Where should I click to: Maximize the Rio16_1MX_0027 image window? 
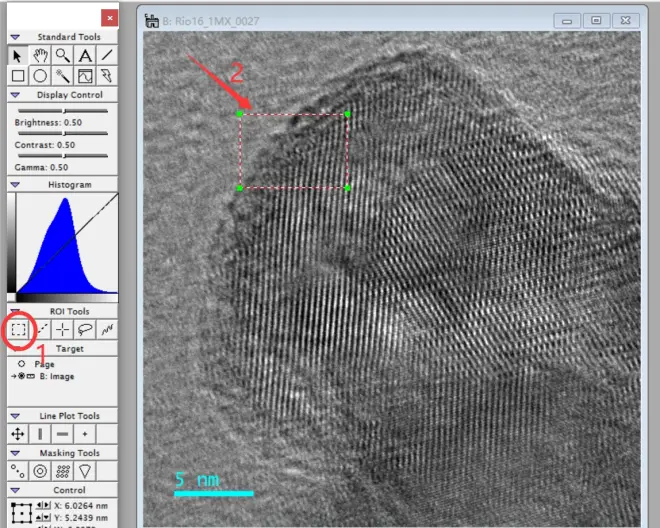click(596, 20)
